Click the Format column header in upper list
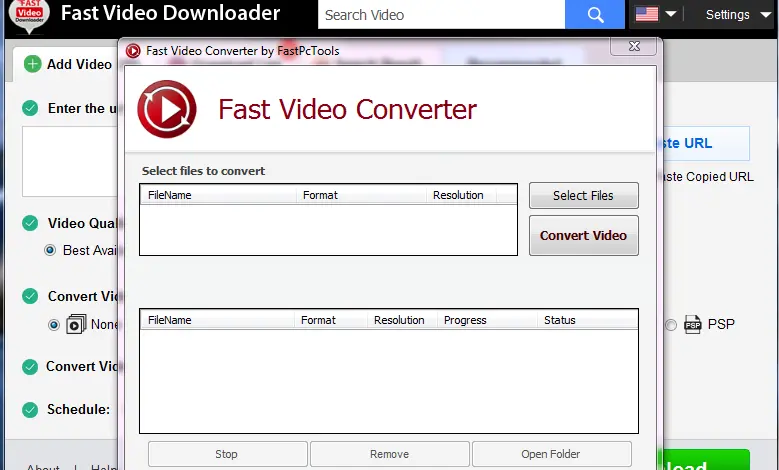The image size is (779, 470). pos(361,195)
